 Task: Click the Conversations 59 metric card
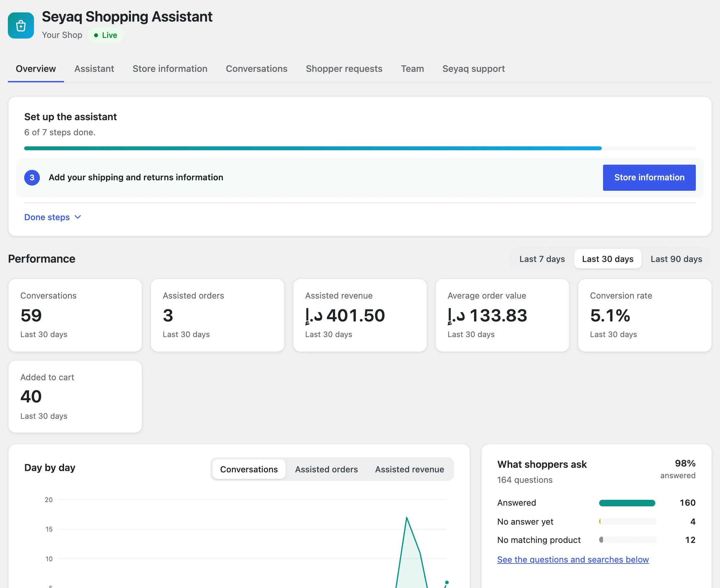[x=75, y=315]
